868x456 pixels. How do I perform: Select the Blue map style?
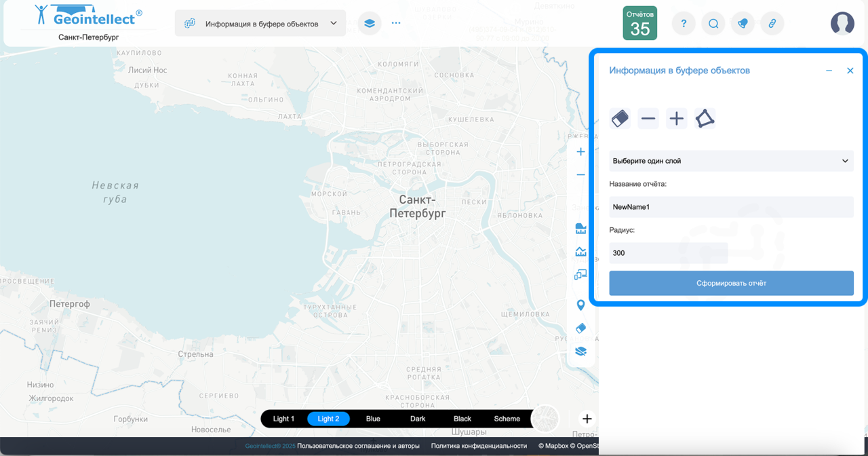click(x=373, y=419)
